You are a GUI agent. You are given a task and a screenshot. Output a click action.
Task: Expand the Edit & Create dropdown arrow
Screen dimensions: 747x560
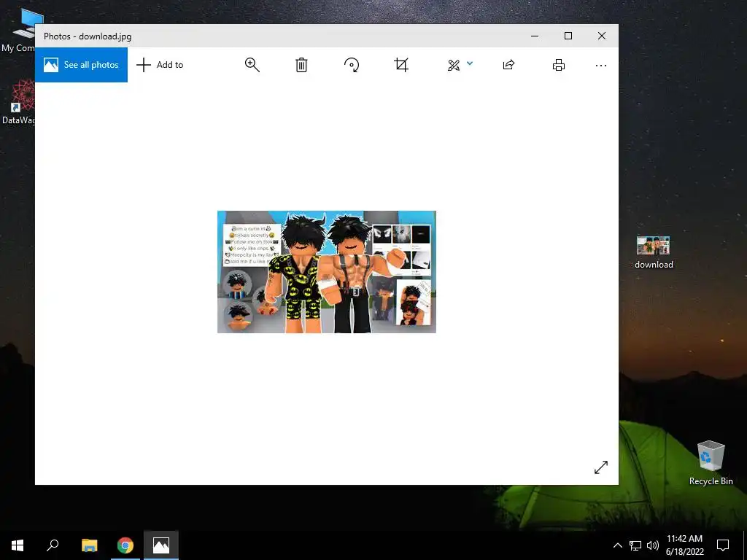(x=470, y=63)
